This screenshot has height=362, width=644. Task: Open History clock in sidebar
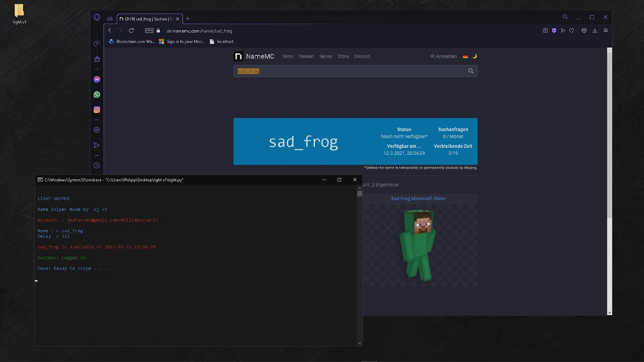[x=97, y=165]
